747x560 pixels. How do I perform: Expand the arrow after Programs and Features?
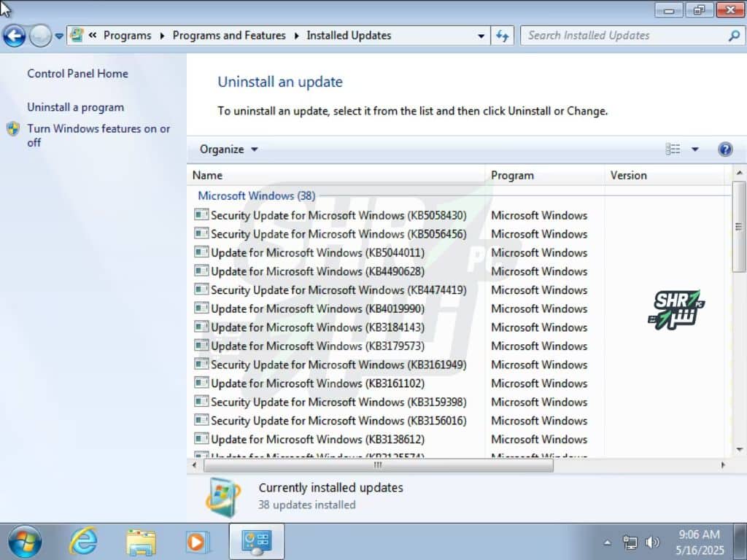coord(297,36)
